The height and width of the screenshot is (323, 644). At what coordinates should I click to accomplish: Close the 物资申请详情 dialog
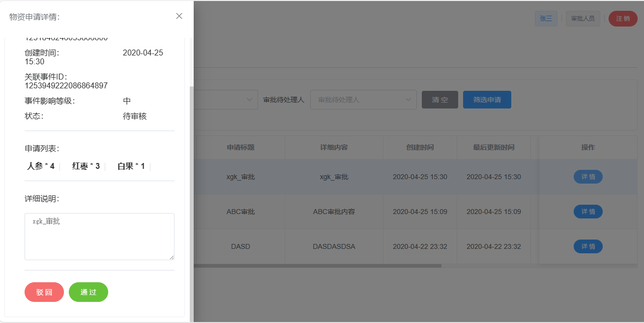pyautogui.click(x=179, y=16)
